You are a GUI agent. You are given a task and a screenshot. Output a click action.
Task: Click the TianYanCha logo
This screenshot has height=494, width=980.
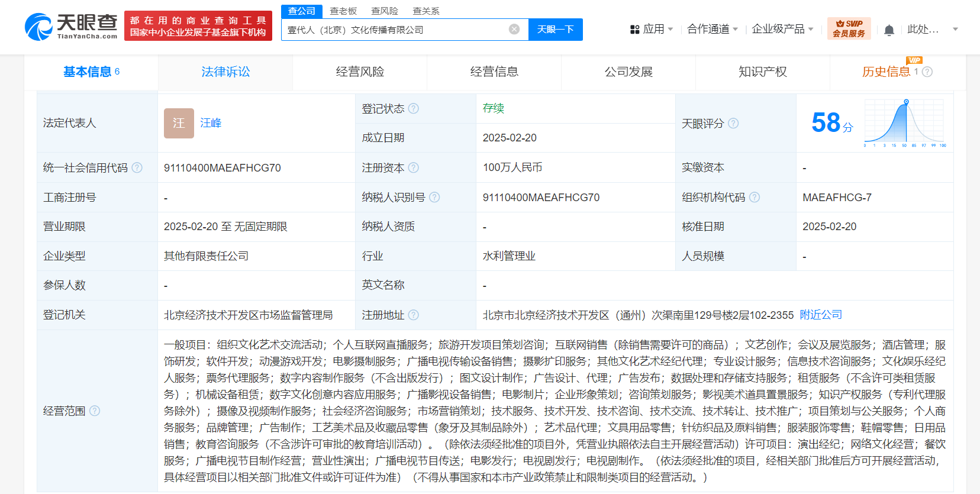(x=71, y=27)
